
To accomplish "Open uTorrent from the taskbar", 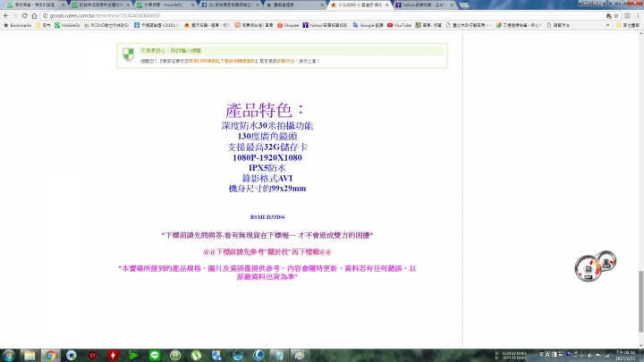I will pyautogui.click(x=196, y=356).
